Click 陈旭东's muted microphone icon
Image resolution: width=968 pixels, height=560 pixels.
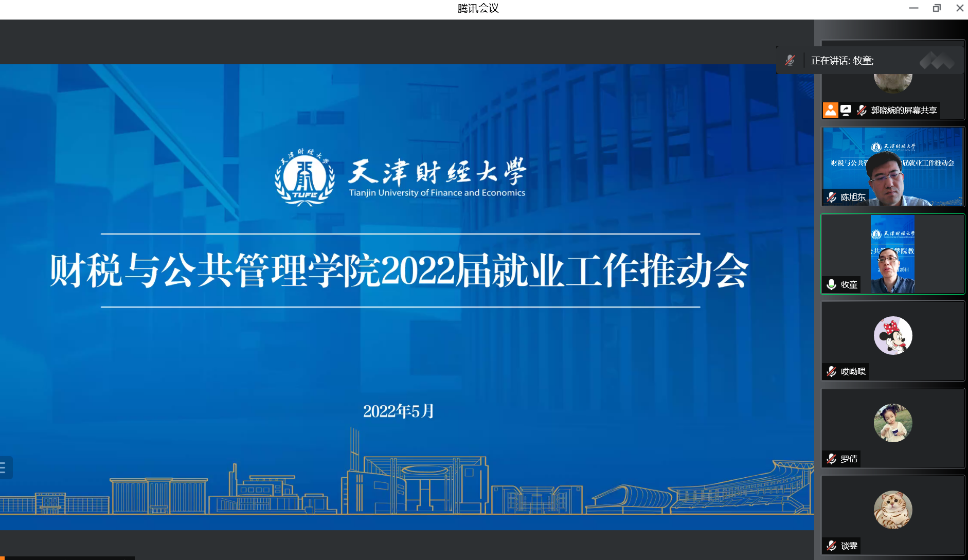coord(831,197)
